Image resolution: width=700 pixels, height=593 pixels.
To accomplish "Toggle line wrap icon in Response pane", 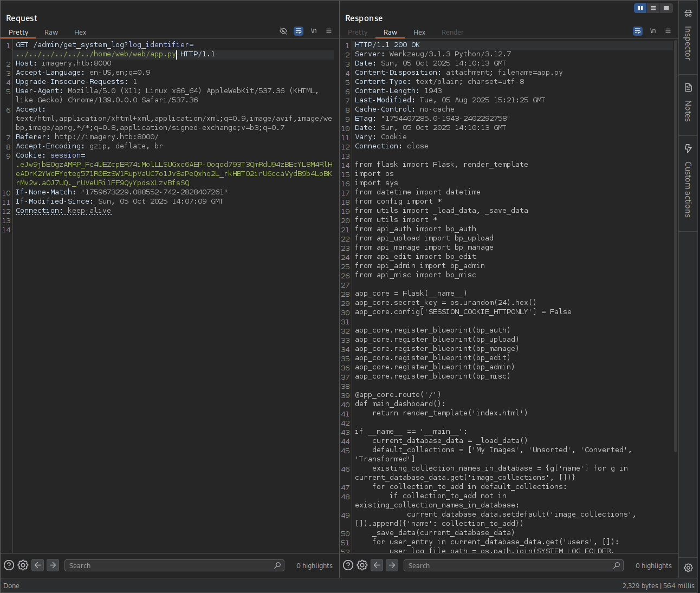I will click(x=638, y=31).
